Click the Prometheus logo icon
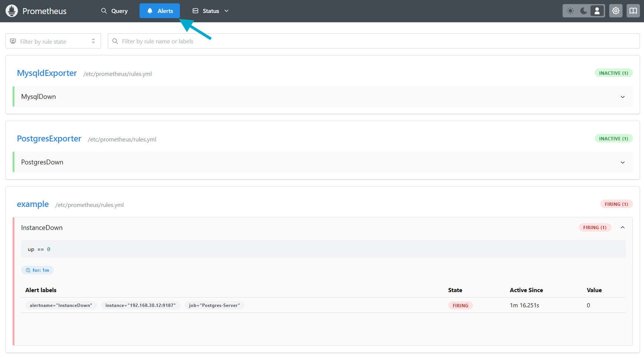The image size is (644, 358). click(11, 11)
